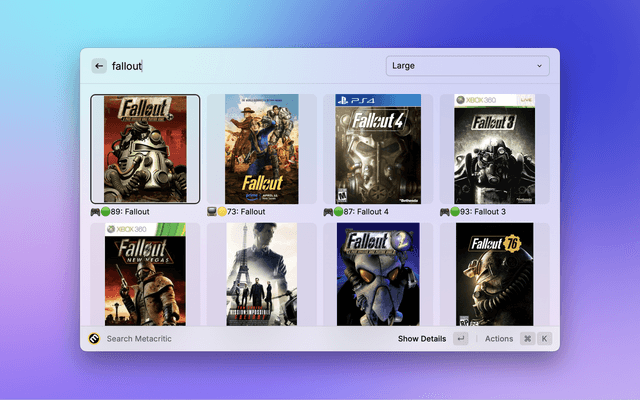Screen dimensions: 640x400
Task: Click the search field containing 'fallout'
Action: tap(240, 66)
